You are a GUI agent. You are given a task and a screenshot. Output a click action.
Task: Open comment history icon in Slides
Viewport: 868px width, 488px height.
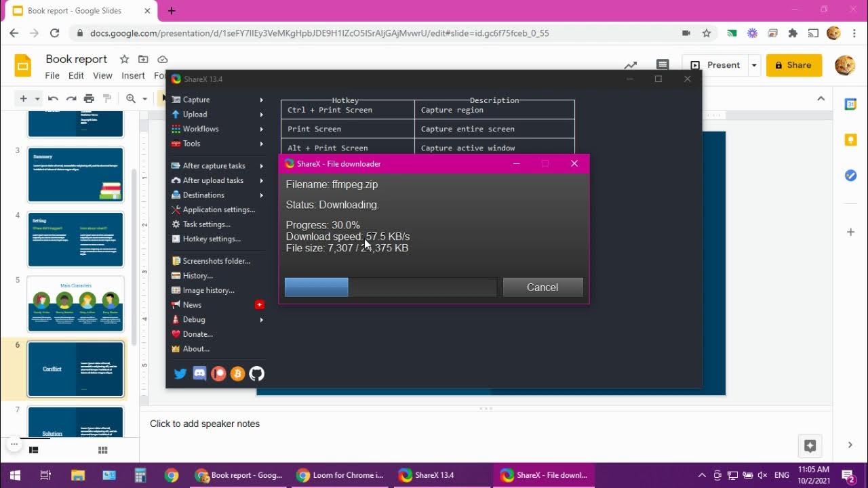point(663,65)
